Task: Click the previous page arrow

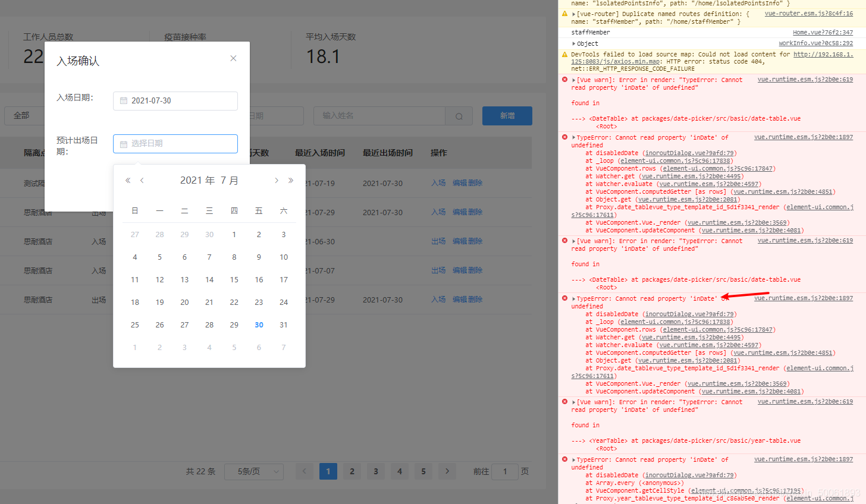Action: click(x=305, y=471)
